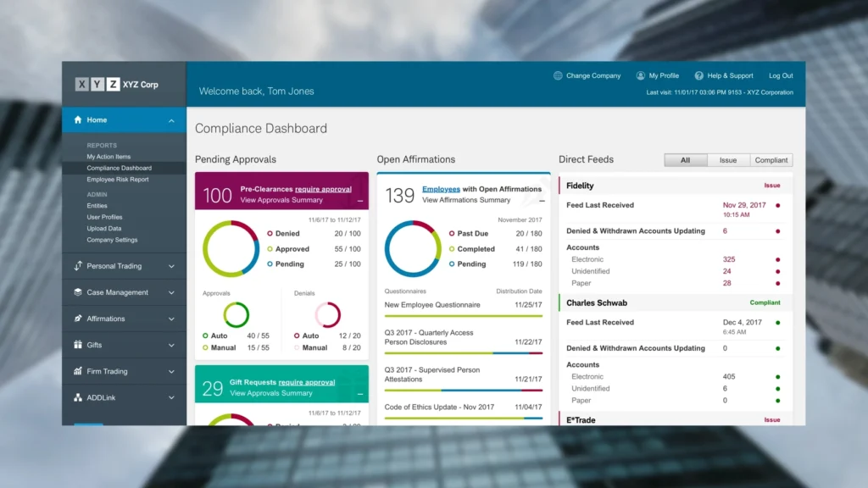Click the My Profile person icon
The height and width of the screenshot is (488, 868).
point(639,75)
